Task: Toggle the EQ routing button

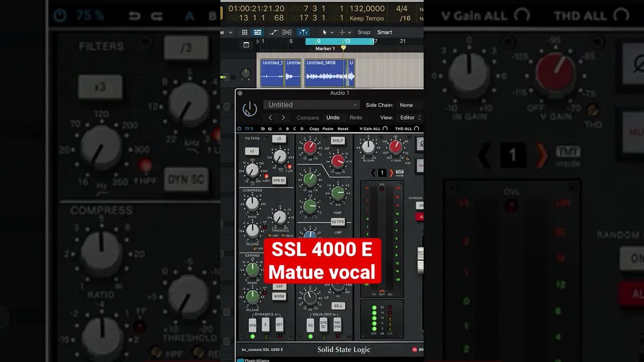Action: (x=310, y=325)
